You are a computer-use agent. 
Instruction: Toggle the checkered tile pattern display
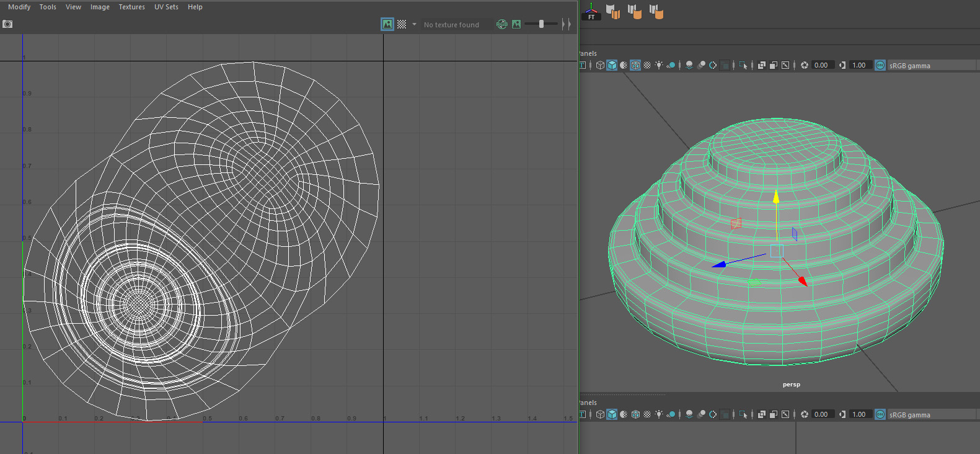[x=402, y=24]
